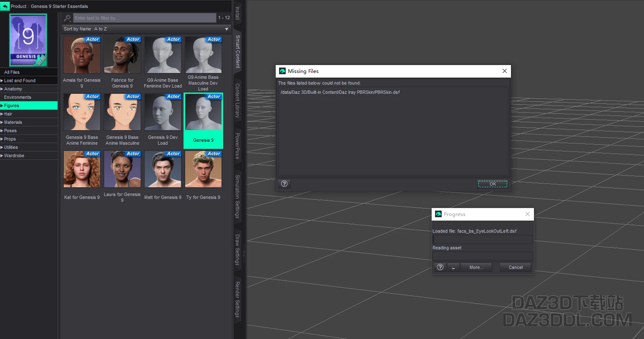Switch to the PowerPose tab

point(237,146)
